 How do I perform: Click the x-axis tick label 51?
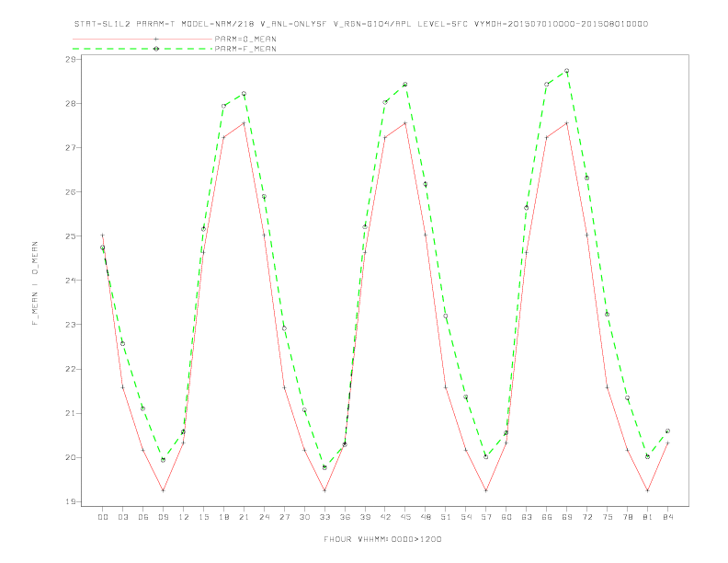coord(446,517)
